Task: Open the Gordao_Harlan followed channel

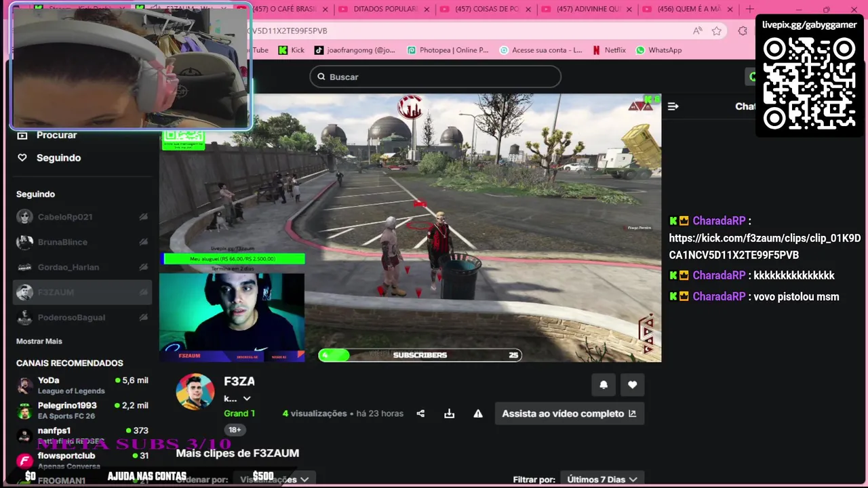Action: coord(82,267)
